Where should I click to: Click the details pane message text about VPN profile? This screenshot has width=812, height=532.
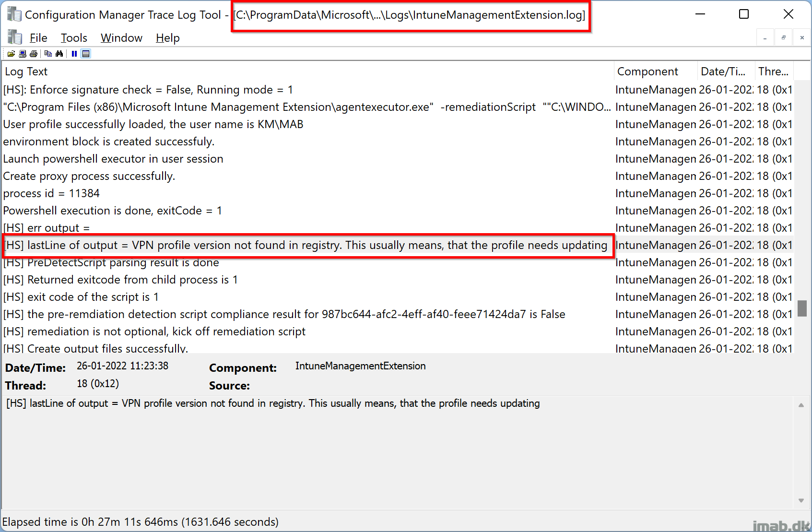273,403
